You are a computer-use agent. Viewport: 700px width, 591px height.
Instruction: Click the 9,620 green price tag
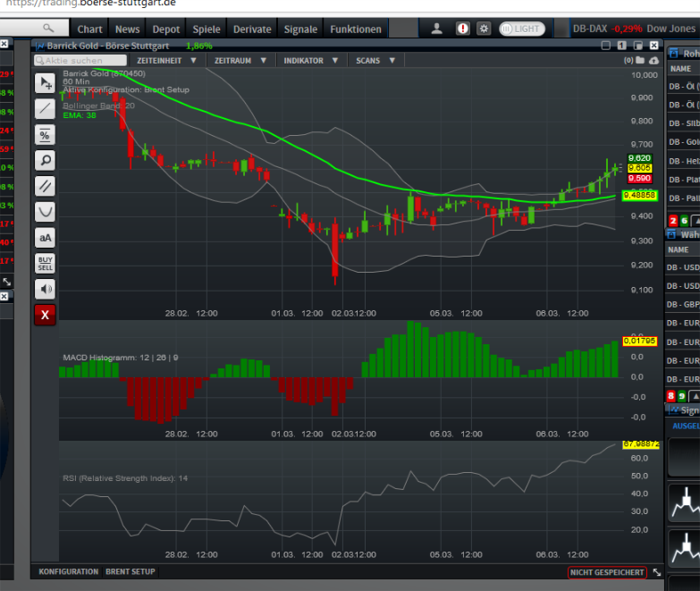640,158
